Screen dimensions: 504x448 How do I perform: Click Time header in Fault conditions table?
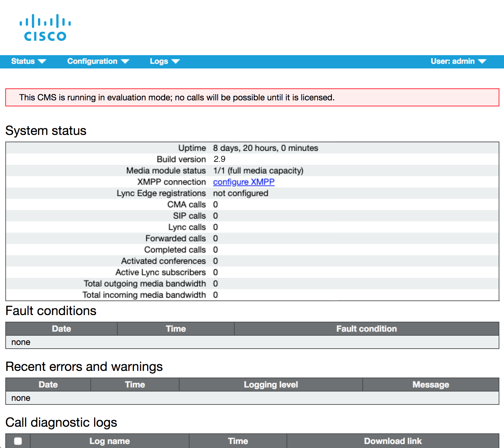pyautogui.click(x=176, y=329)
